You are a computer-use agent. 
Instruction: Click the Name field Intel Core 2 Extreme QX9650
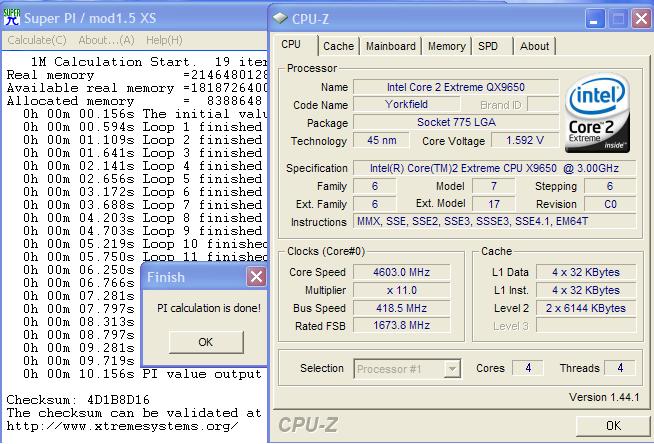[x=456, y=87]
